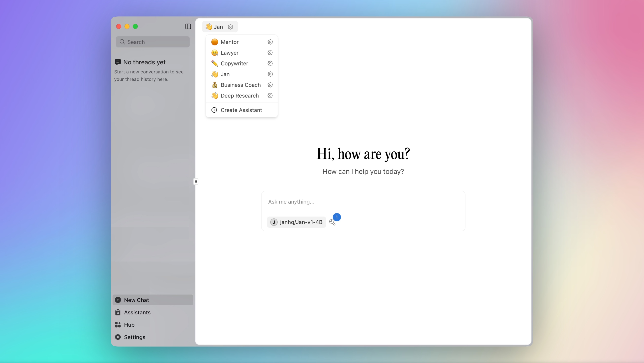644x363 pixels.
Task: Open the janhq/Jan-v1-4B model selector
Action: (296, 222)
